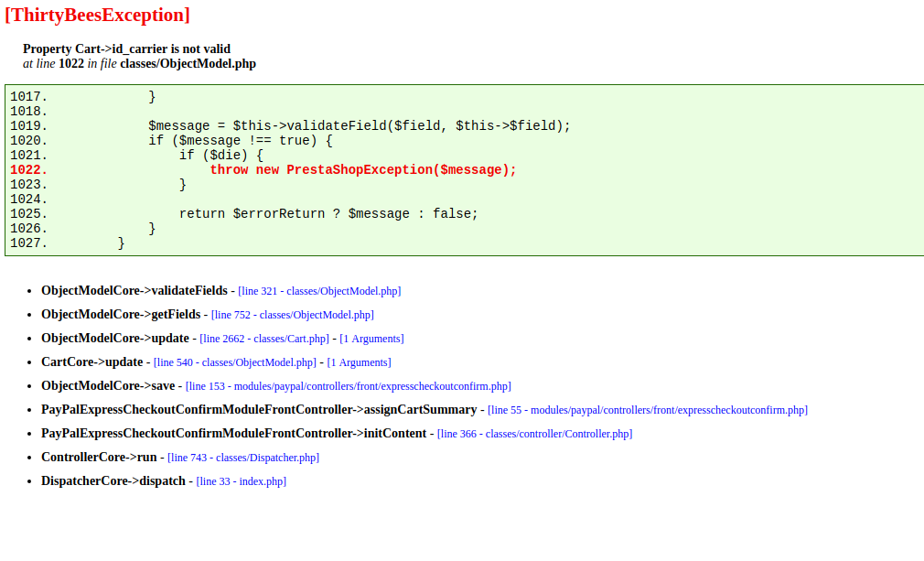Click code line 1025 return $errorReturn statement
The width and height of the screenshot is (924, 561).
[328, 214]
